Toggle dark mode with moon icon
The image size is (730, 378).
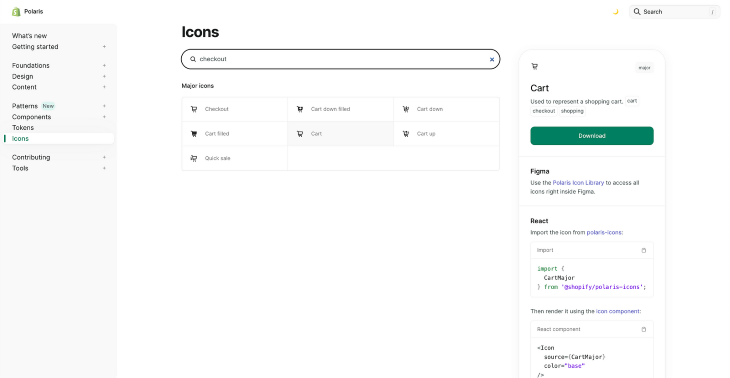(615, 12)
